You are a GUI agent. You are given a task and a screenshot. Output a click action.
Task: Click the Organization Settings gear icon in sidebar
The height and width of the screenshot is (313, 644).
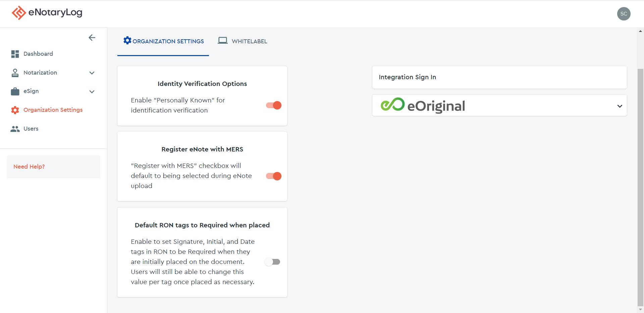click(x=15, y=110)
